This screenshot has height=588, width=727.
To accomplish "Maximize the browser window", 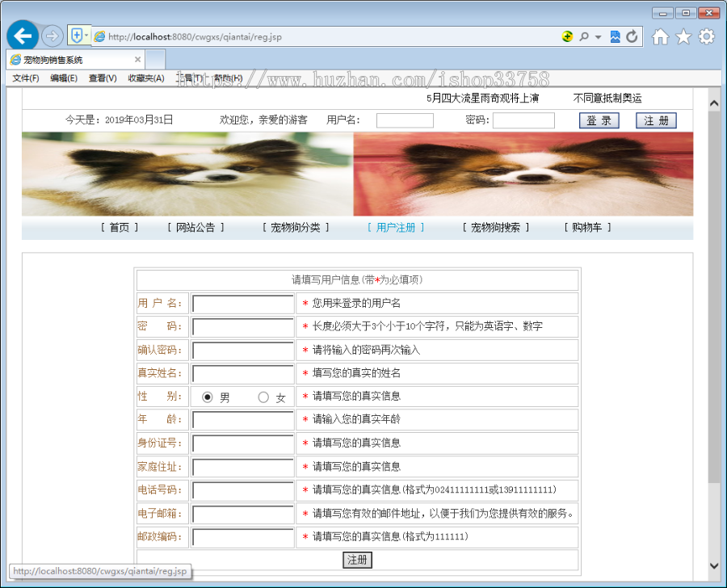I will (x=686, y=13).
